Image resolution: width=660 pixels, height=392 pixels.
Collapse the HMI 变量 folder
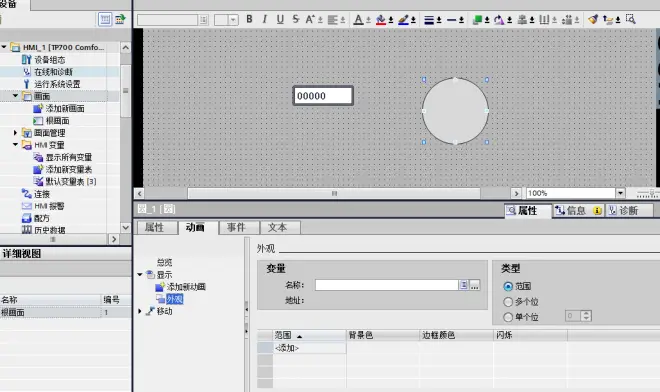tap(16, 144)
